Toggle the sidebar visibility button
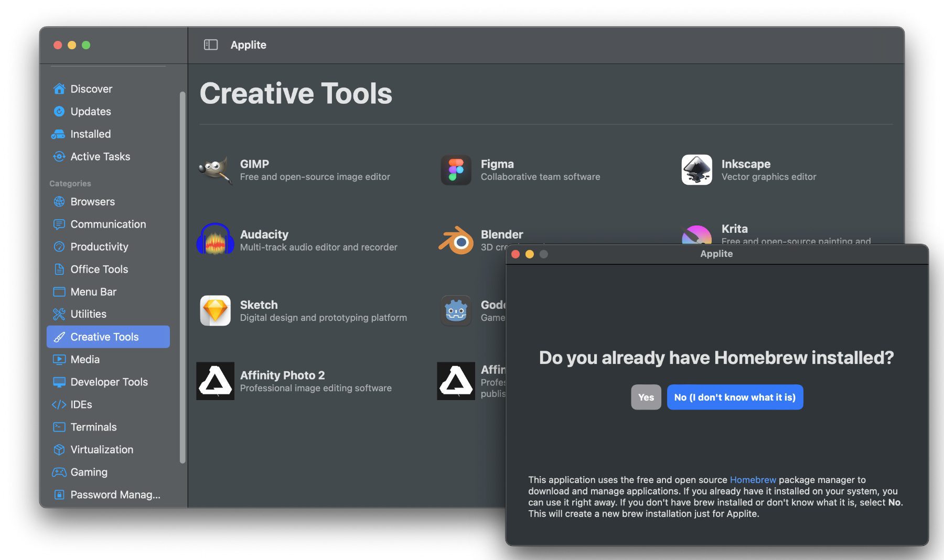This screenshot has height=560, width=944. [x=210, y=45]
